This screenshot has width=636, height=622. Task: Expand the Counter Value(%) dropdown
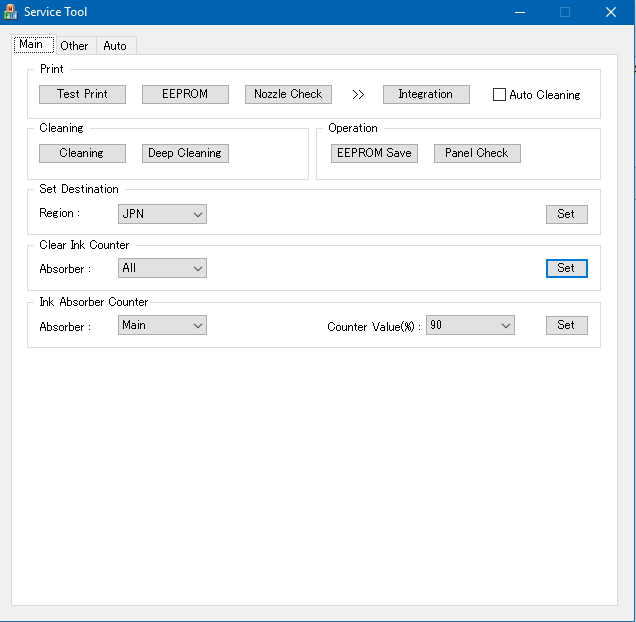click(470, 325)
